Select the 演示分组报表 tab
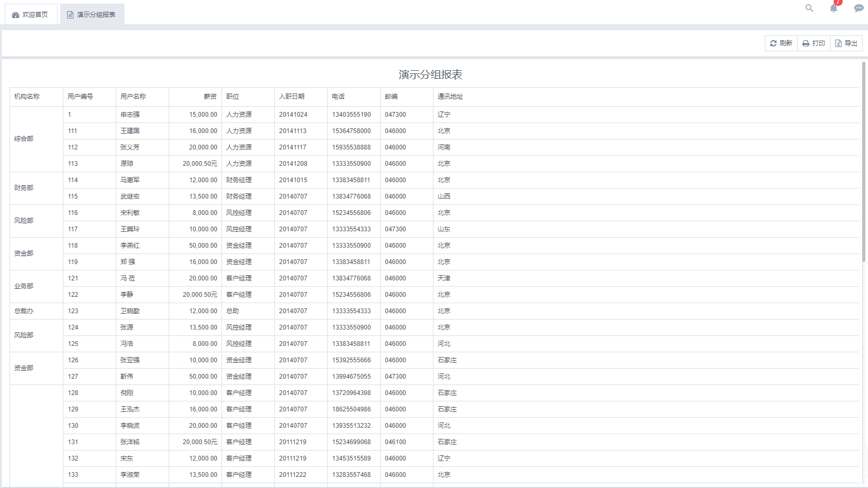 tap(91, 15)
